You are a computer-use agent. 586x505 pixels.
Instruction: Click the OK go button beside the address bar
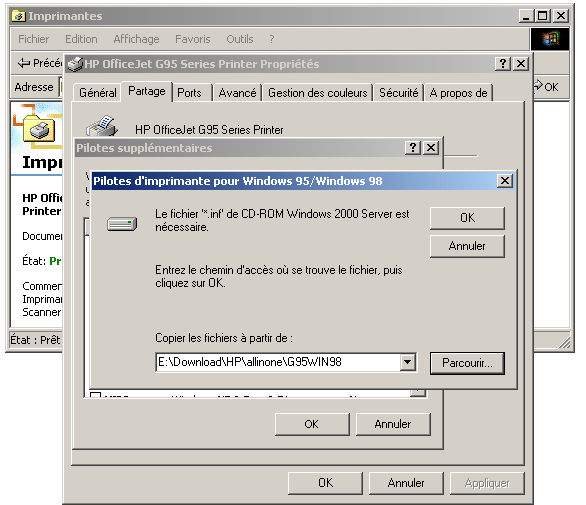click(546, 86)
